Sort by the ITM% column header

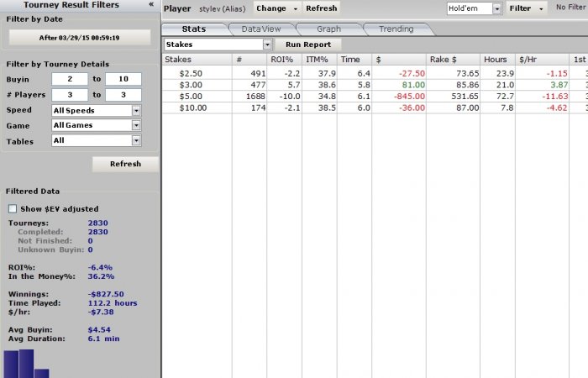tap(319, 60)
